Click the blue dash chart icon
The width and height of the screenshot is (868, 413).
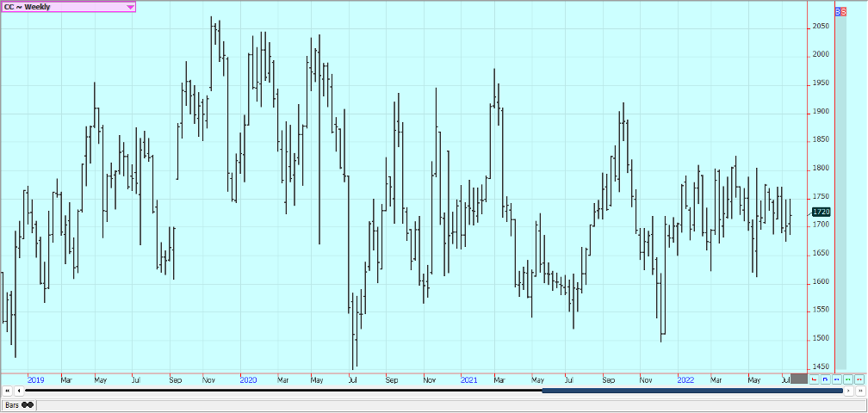coord(836,379)
